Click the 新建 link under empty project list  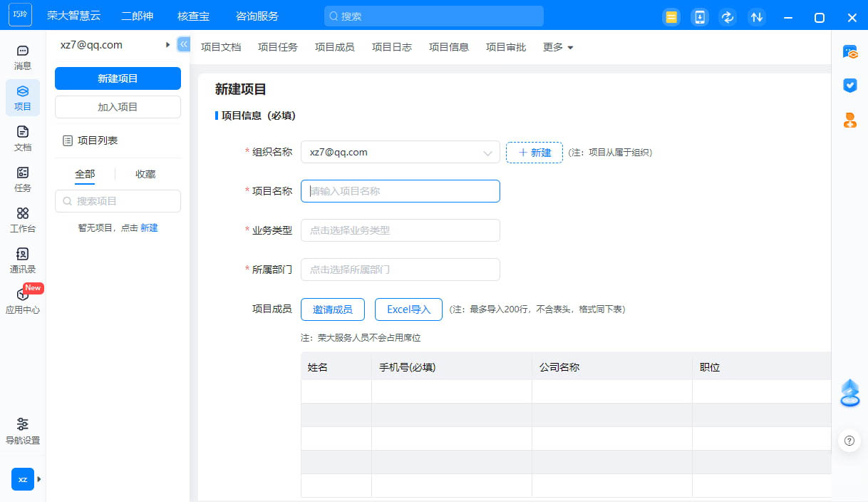pos(149,228)
